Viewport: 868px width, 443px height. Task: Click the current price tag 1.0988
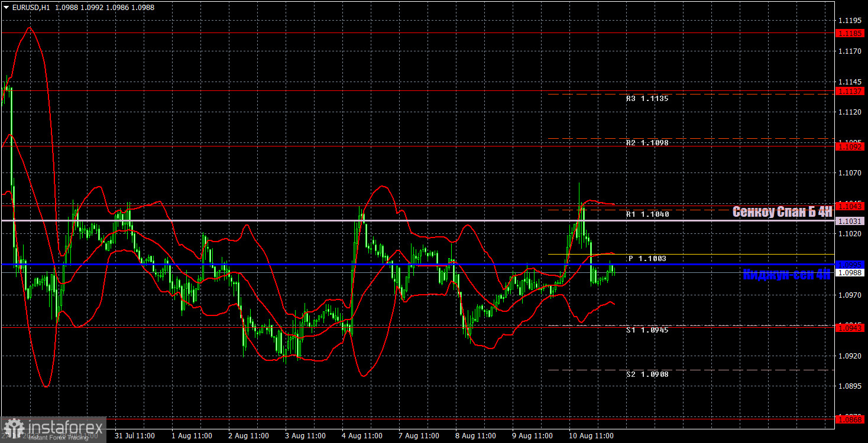[850, 272]
